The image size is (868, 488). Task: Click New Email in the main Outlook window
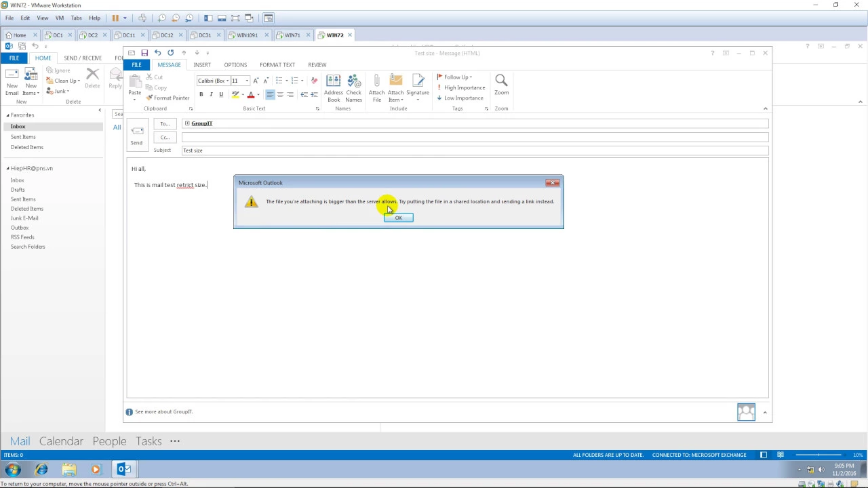click(12, 82)
